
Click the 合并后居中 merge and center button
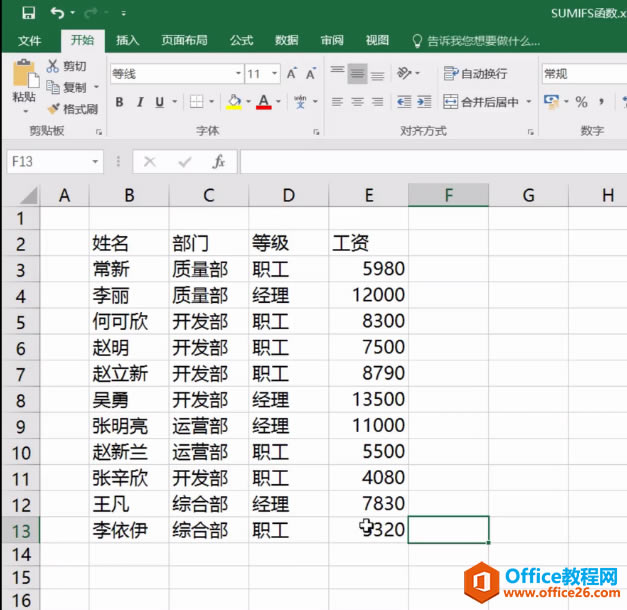481,102
